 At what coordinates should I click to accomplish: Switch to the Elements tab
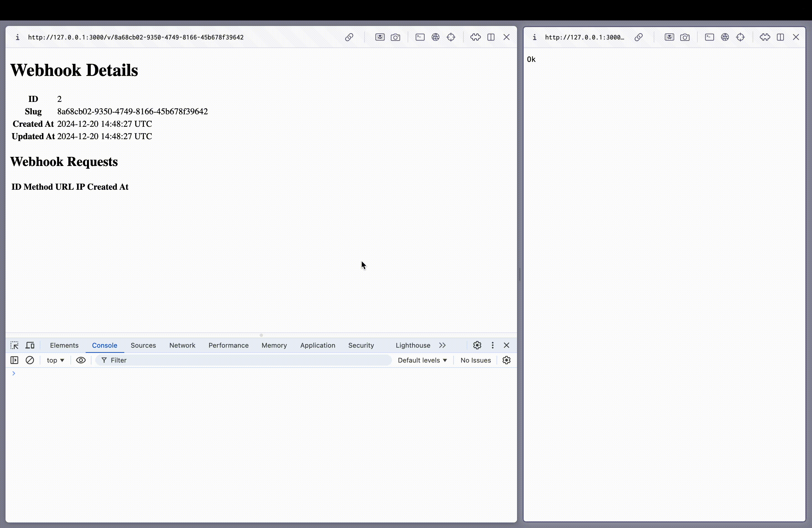pyautogui.click(x=64, y=345)
